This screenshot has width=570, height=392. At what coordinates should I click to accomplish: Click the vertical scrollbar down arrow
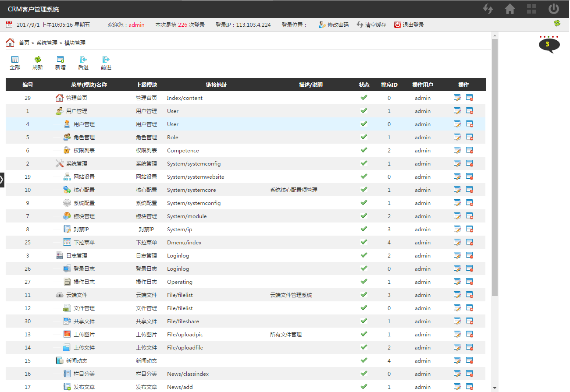495,388
